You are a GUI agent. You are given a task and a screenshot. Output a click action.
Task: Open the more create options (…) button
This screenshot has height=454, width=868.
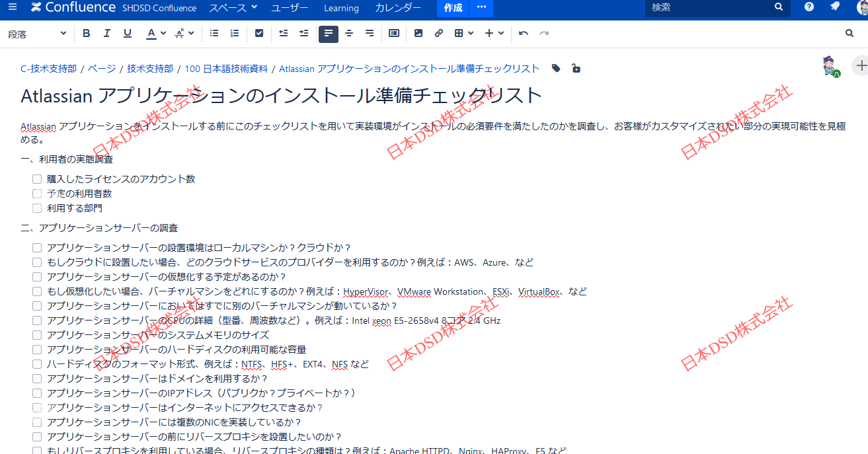[481, 7]
